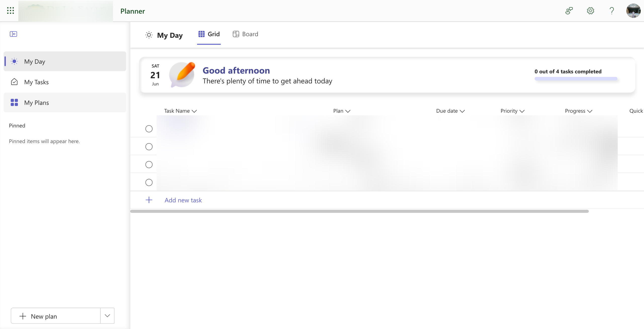Click the feedback person icon in header
The height and width of the screenshot is (329, 644).
[569, 11]
